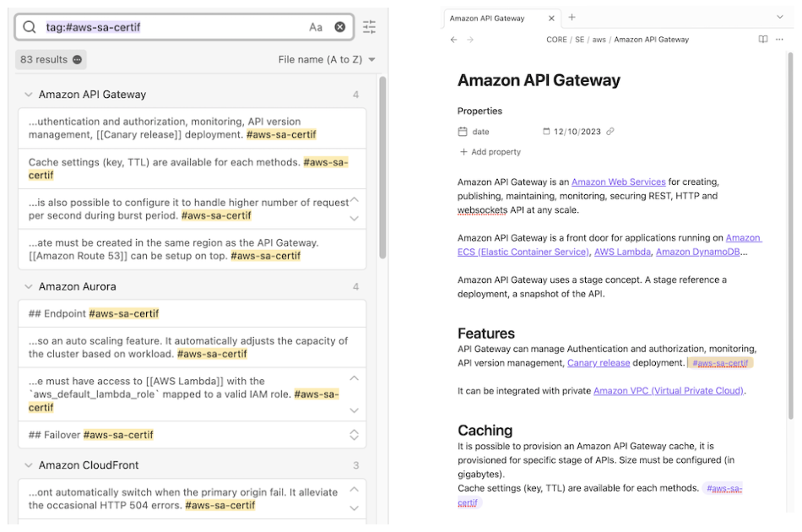The image size is (802, 532).
Task: Show context above the HTTP 504 errors result
Action: [354, 489]
